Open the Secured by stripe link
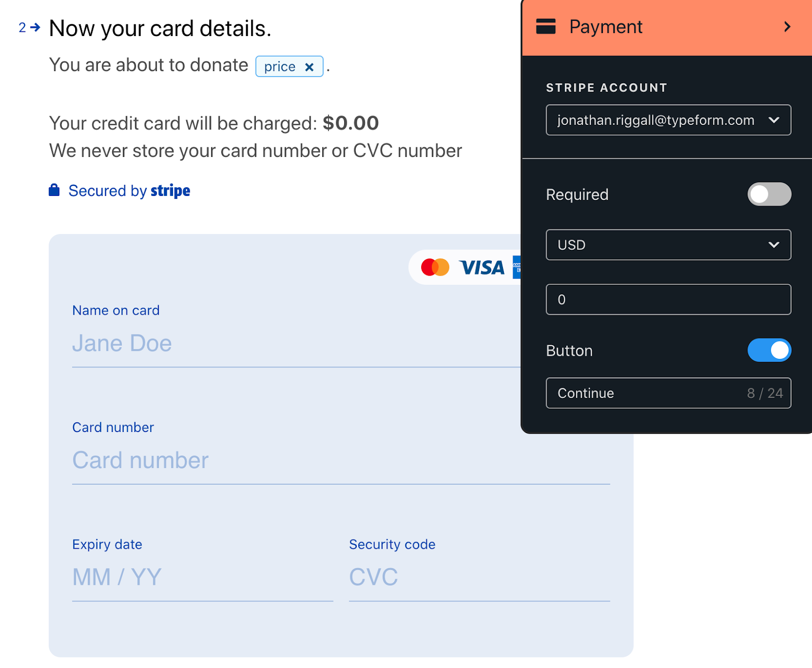The image size is (812, 668). (129, 191)
